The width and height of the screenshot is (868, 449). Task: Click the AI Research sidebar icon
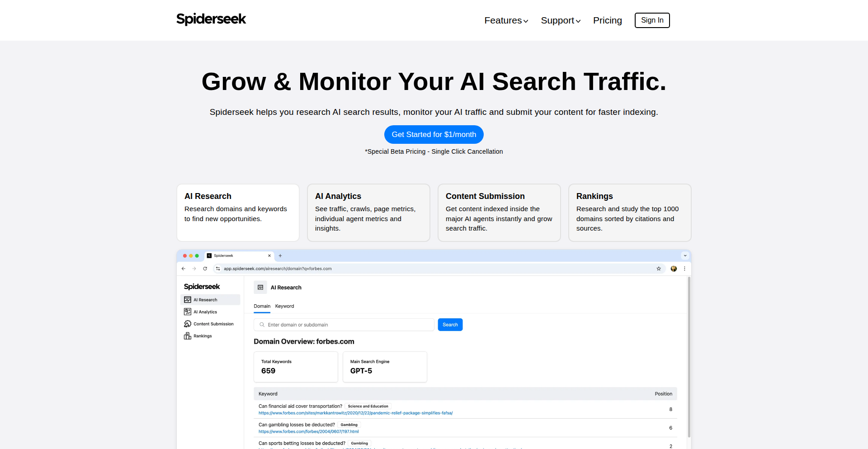[x=188, y=300]
